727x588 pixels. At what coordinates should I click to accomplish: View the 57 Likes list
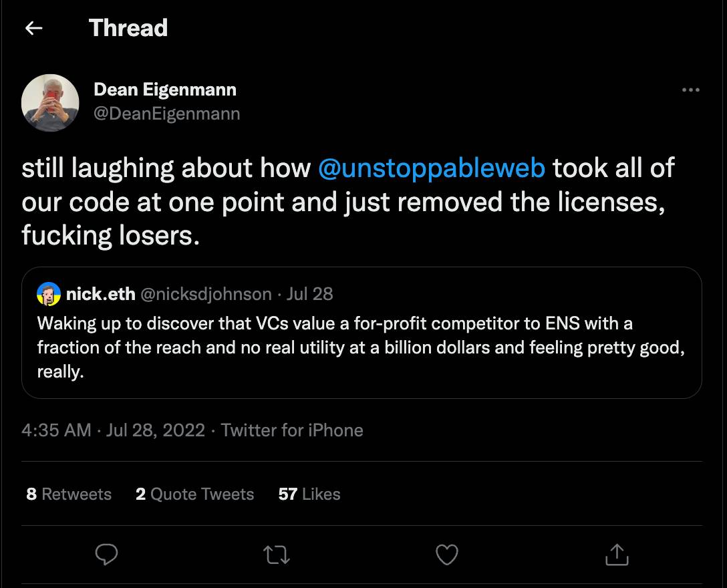tap(309, 494)
